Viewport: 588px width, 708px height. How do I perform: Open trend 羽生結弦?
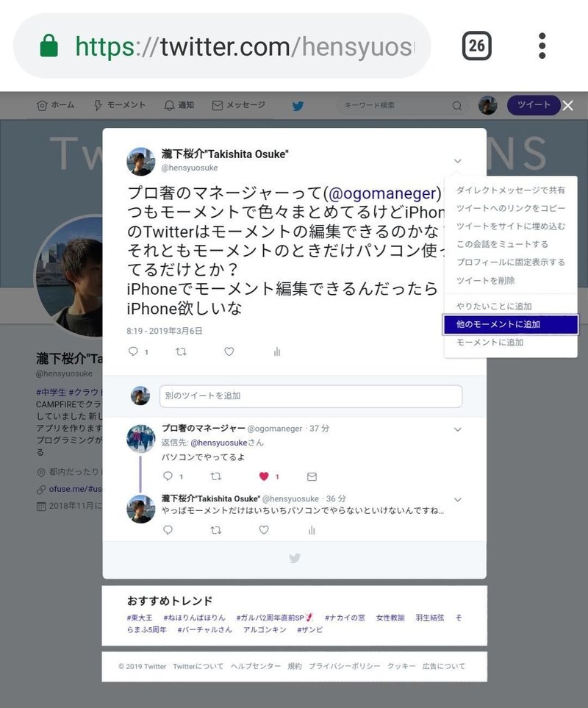coord(429,618)
